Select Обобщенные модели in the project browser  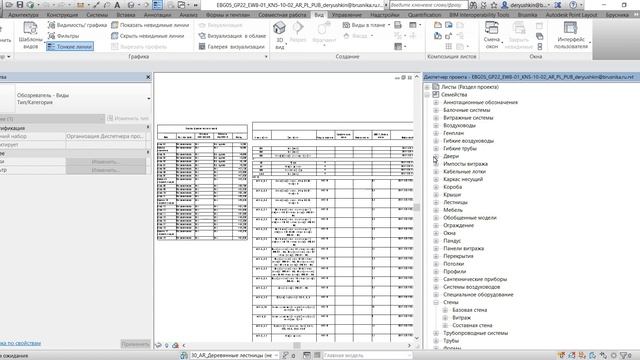click(x=470, y=218)
